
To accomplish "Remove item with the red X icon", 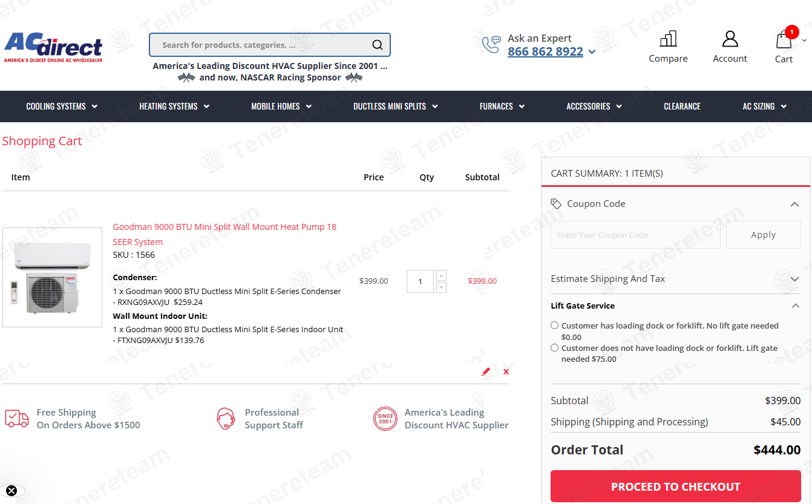I will [x=506, y=371].
